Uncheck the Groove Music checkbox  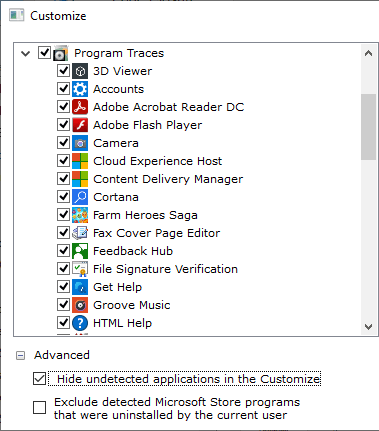[x=63, y=305]
